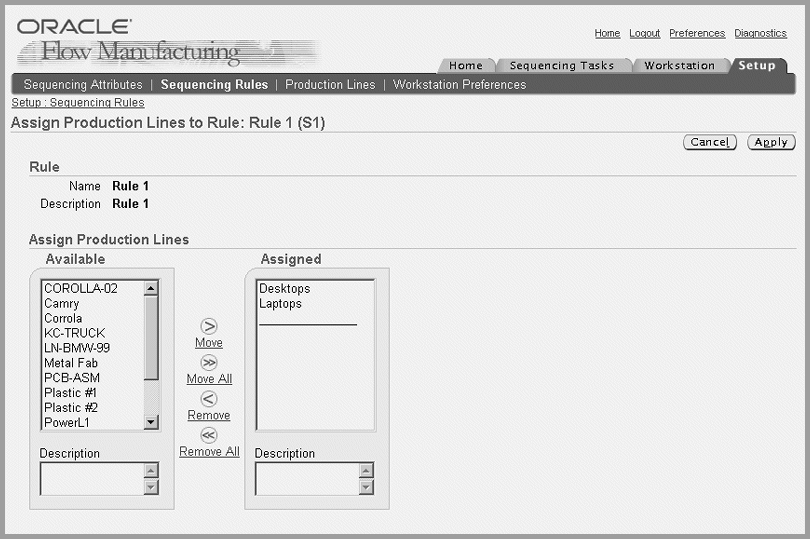The width and height of the screenshot is (810, 539).
Task: Click Assigned Description scroll-down arrow
Action: click(366, 487)
